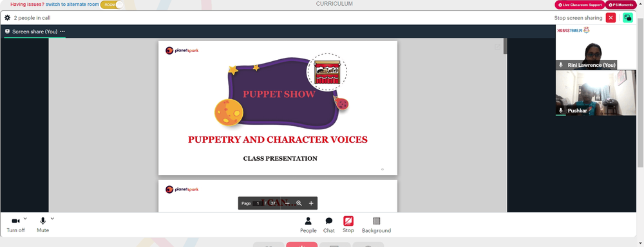
Task: Turn off the camera
Action: click(15, 224)
